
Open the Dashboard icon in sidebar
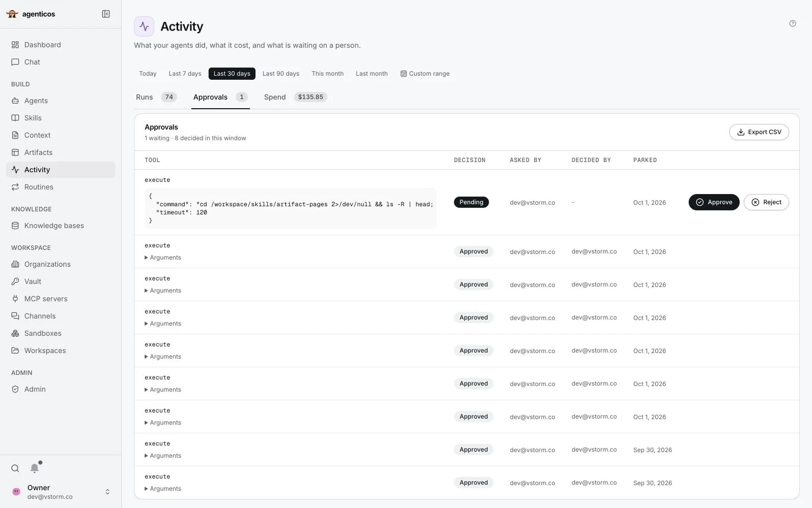[15, 45]
